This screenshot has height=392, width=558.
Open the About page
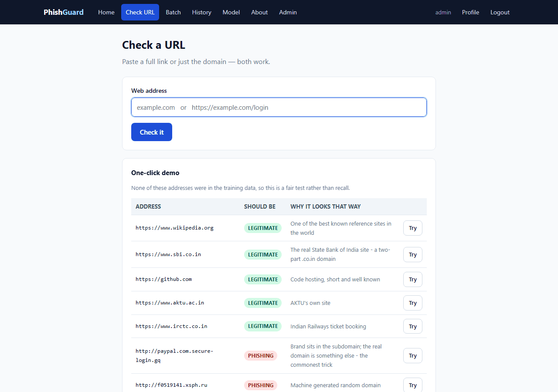point(259,12)
